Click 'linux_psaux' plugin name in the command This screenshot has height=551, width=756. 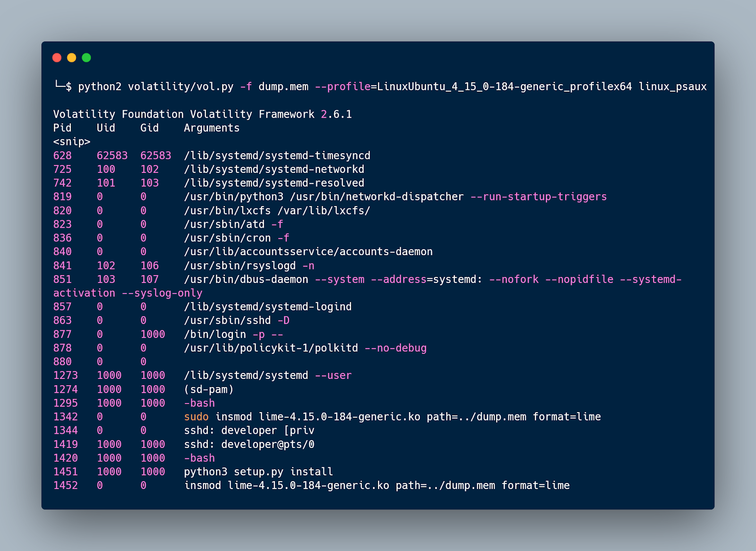point(673,86)
